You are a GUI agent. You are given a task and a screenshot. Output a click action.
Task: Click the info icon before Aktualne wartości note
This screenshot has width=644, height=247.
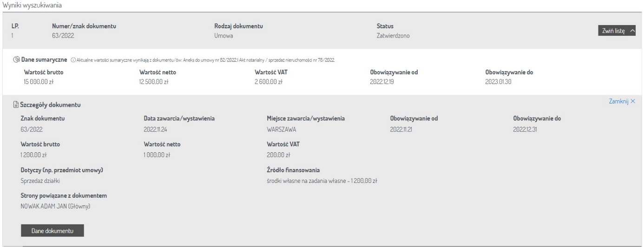pos(73,60)
